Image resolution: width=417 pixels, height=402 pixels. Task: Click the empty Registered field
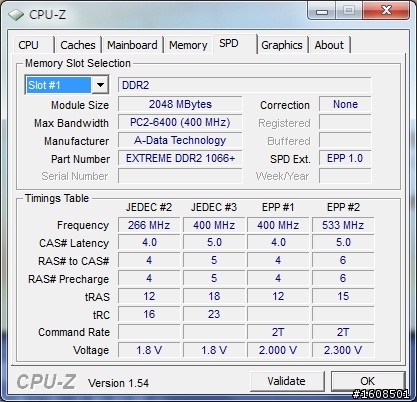coord(345,122)
